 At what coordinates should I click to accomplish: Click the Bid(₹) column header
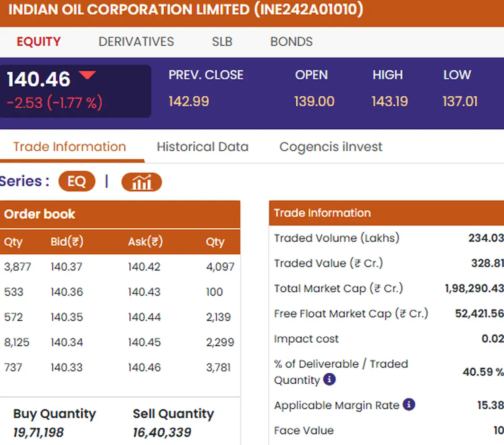(67, 241)
